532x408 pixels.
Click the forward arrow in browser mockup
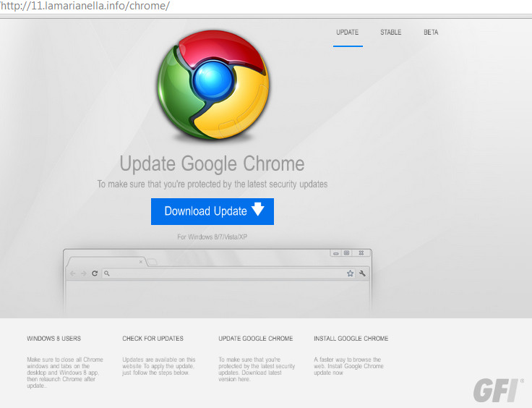coord(83,273)
